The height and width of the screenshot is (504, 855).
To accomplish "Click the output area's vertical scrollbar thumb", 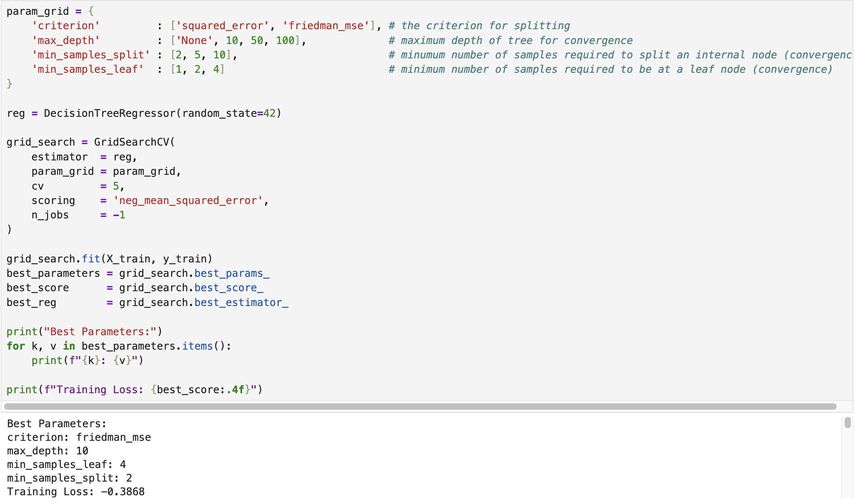I will tap(847, 423).
